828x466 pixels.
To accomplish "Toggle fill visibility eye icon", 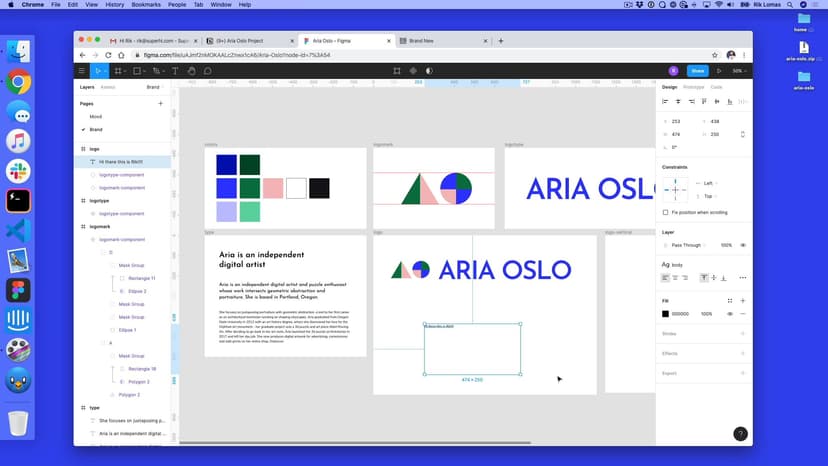I will point(730,314).
